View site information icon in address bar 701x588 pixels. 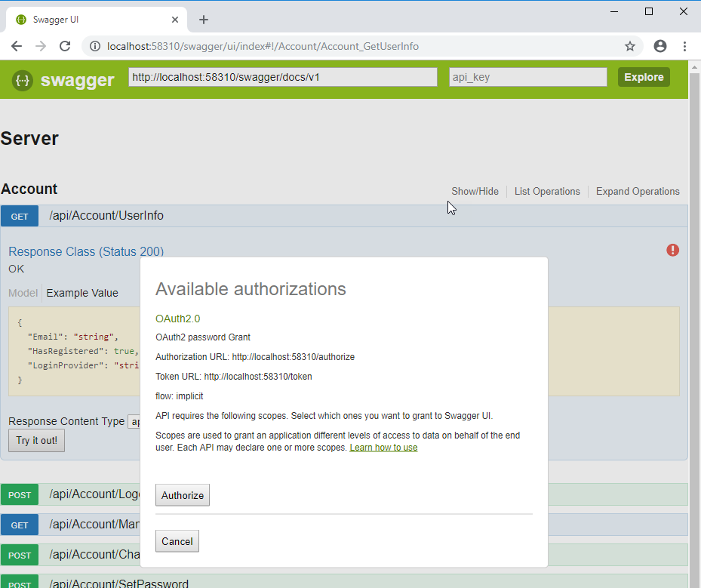pyautogui.click(x=95, y=46)
